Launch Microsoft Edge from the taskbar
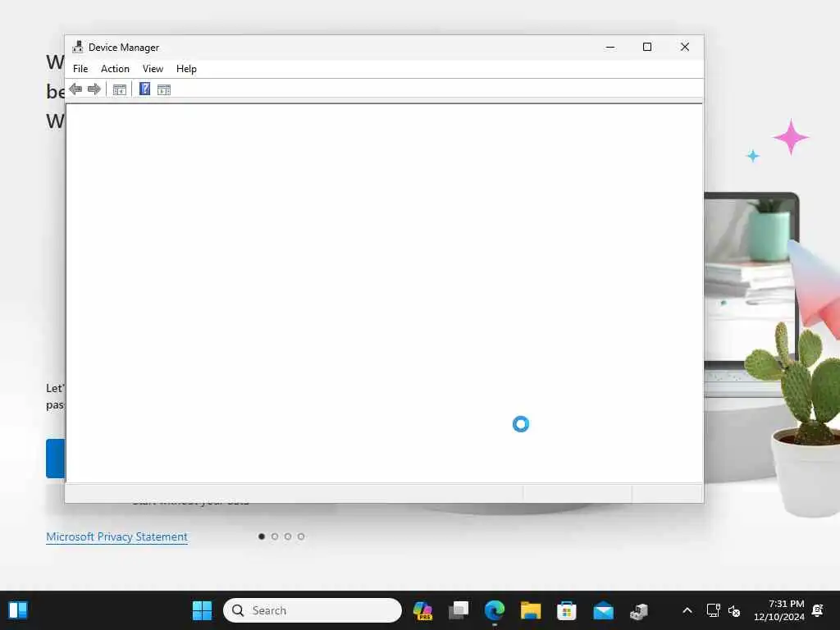The height and width of the screenshot is (630, 840). (x=495, y=610)
